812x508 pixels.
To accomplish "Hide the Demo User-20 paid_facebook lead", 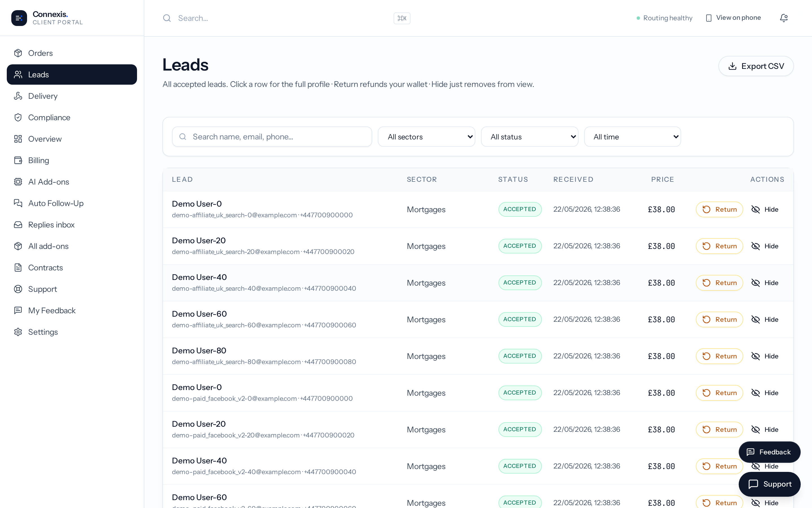I will point(765,429).
